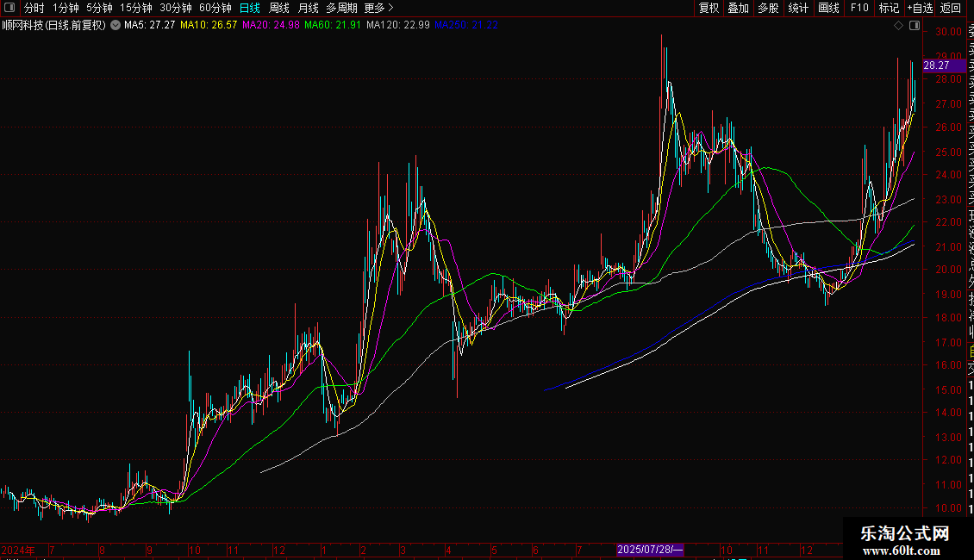Open the 多周期 multi-period view

341,8
